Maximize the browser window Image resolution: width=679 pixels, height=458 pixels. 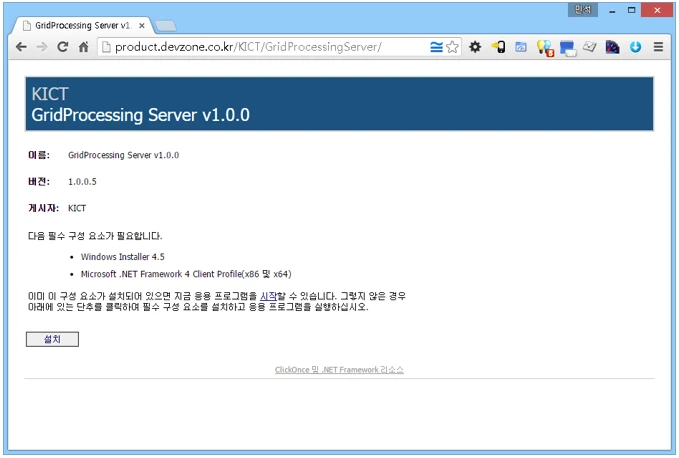coord(632,10)
